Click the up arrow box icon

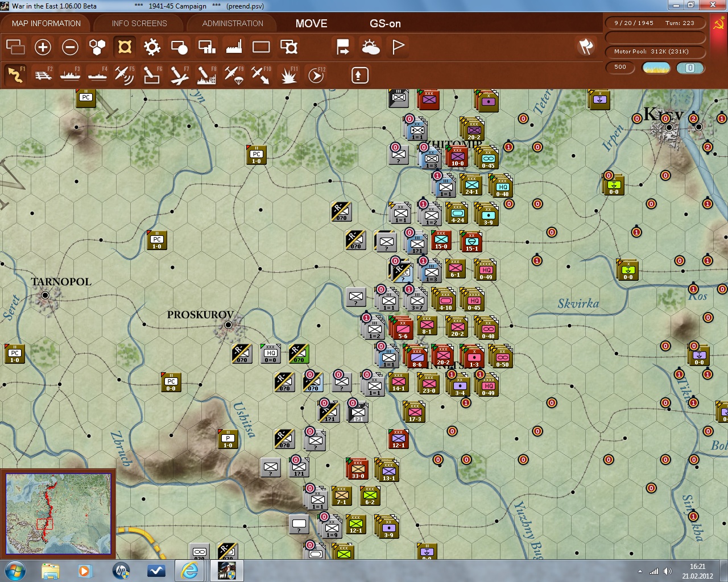click(x=359, y=75)
